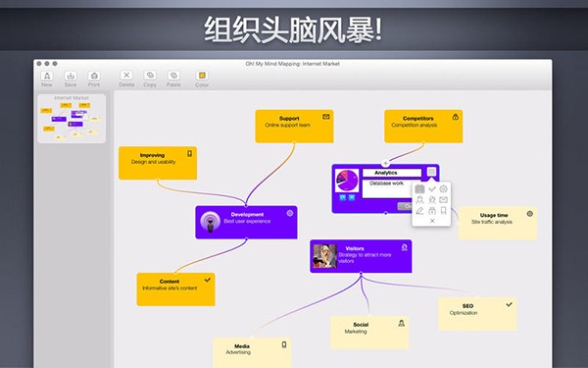588x368 pixels.
Task: Click the connector dot below Analytics node
Action: (385, 213)
